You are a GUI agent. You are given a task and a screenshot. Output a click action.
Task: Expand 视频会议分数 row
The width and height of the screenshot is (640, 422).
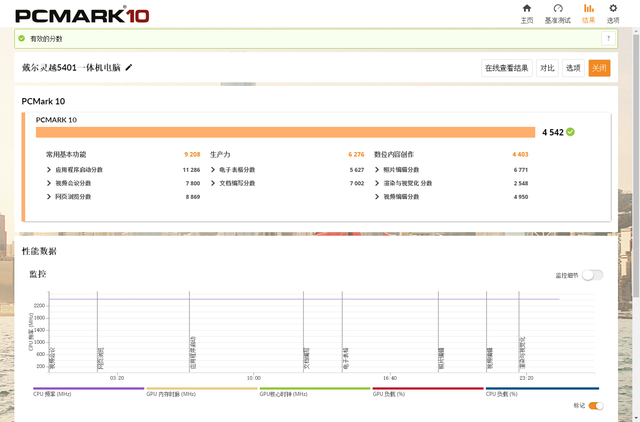(x=49, y=183)
